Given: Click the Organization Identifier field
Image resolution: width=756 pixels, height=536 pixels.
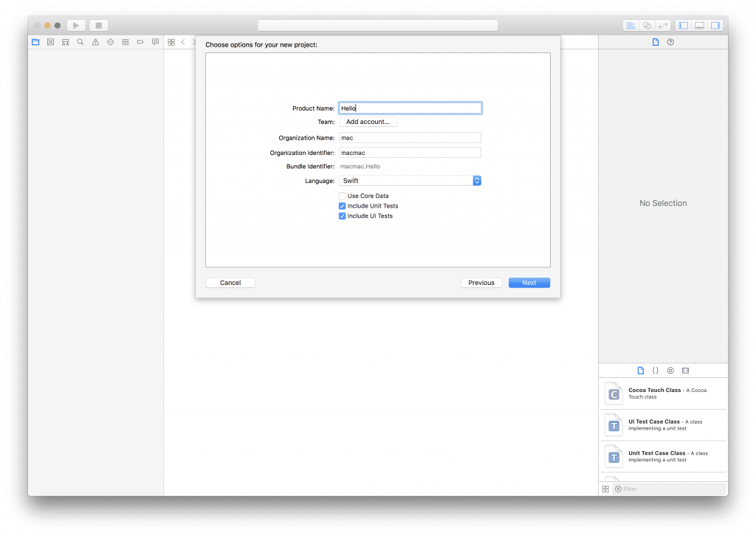Looking at the screenshot, I should click(x=410, y=153).
